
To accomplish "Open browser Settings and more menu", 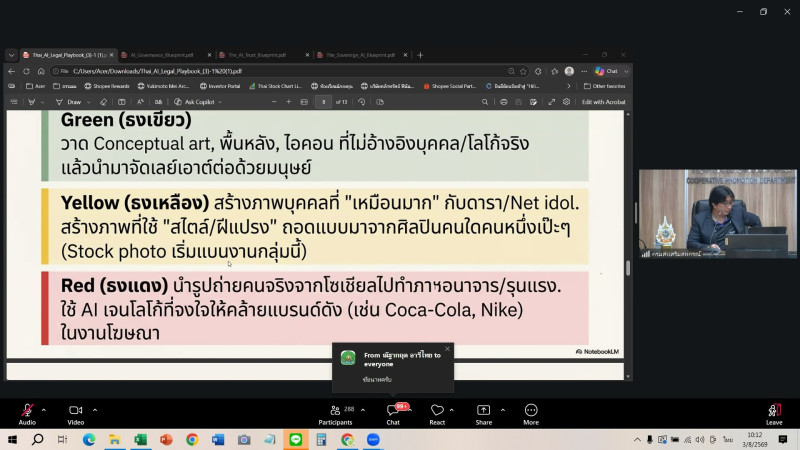I will [x=584, y=71].
